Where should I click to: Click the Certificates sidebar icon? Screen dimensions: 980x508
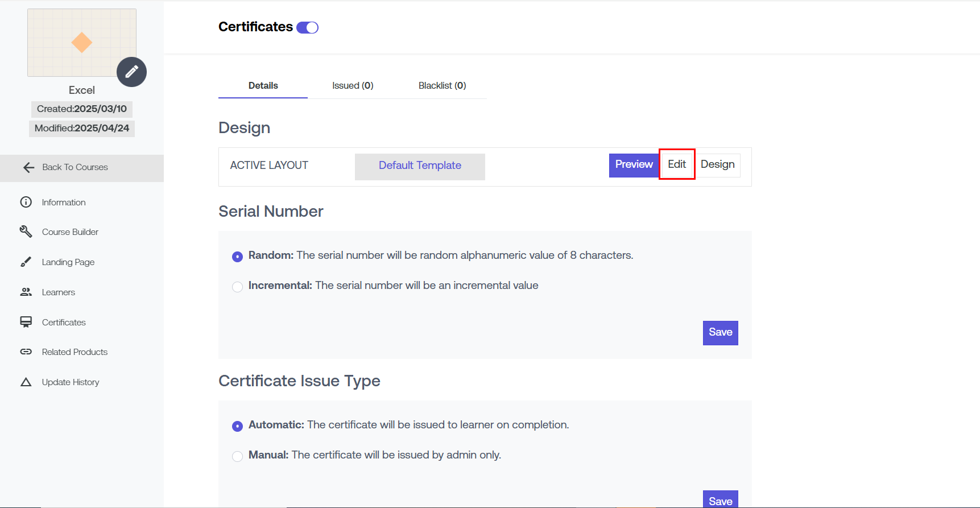pos(26,322)
